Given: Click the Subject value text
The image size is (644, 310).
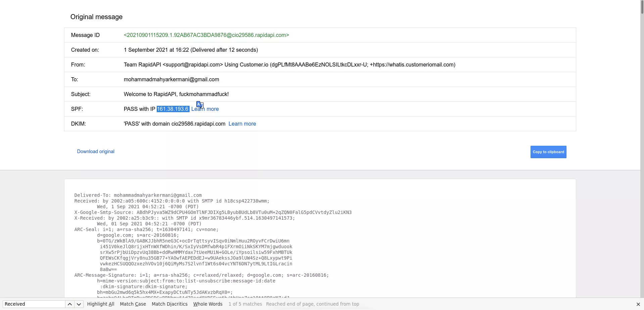Looking at the screenshot, I should (176, 94).
